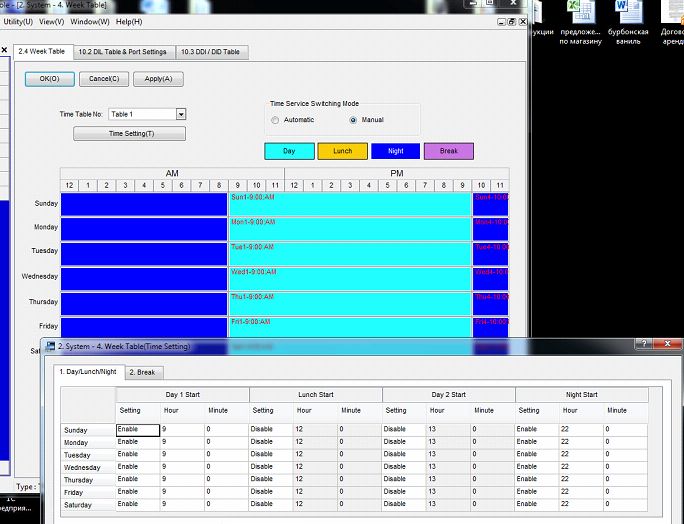Open the Договор аренды desktop icon
This screenshot has width=684, height=524.
(x=673, y=22)
